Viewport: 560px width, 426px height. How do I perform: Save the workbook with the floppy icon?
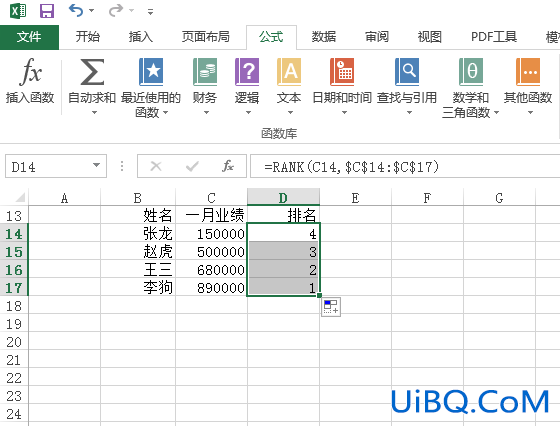pyautogui.click(x=47, y=11)
